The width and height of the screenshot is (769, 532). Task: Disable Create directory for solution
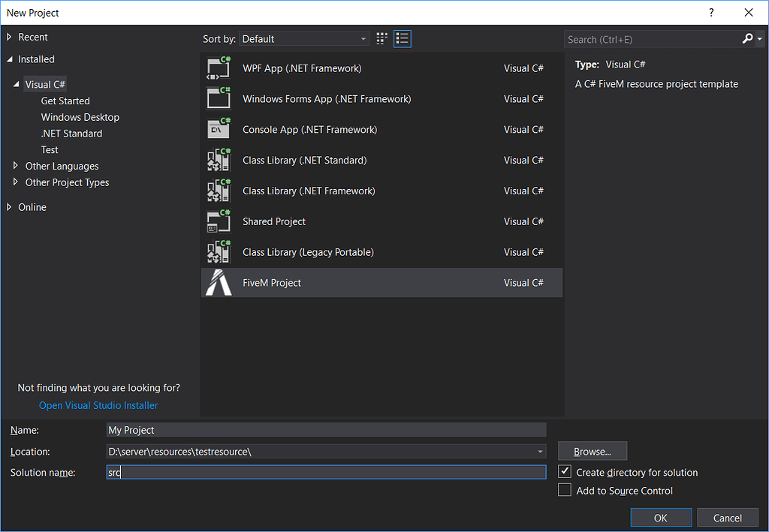[x=565, y=473]
